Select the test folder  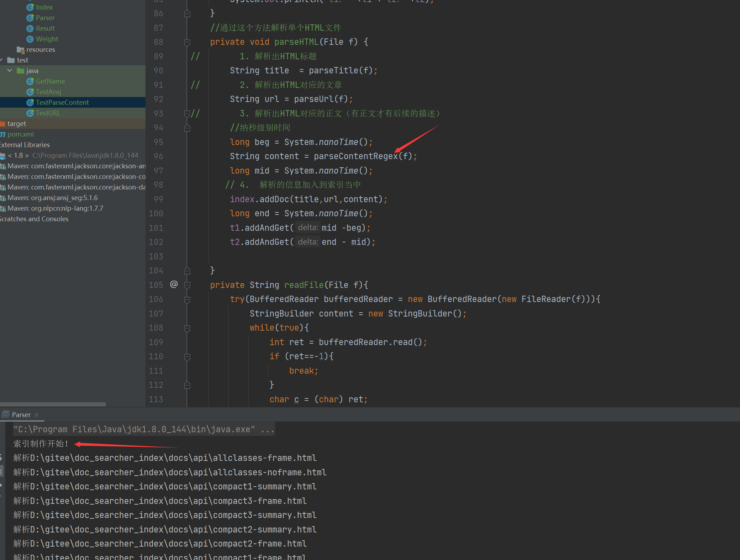click(23, 60)
